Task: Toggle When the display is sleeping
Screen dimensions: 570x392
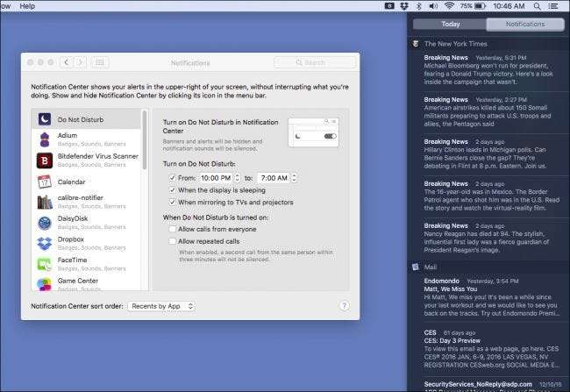Action: [x=172, y=190]
